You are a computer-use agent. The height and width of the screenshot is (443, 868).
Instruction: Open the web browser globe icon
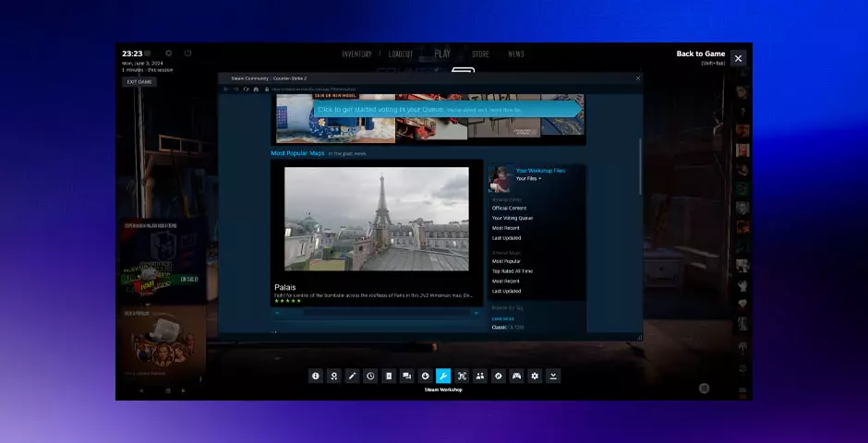[x=499, y=376]
